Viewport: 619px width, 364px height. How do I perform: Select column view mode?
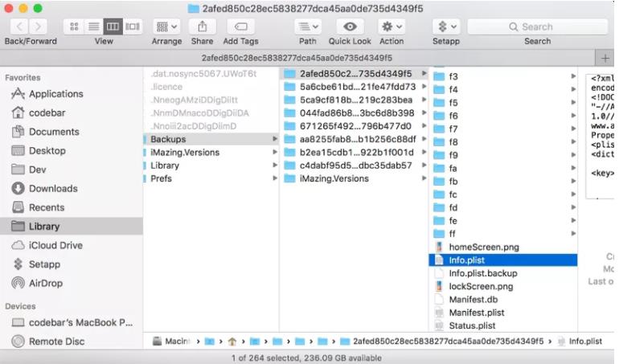[113, 27]
